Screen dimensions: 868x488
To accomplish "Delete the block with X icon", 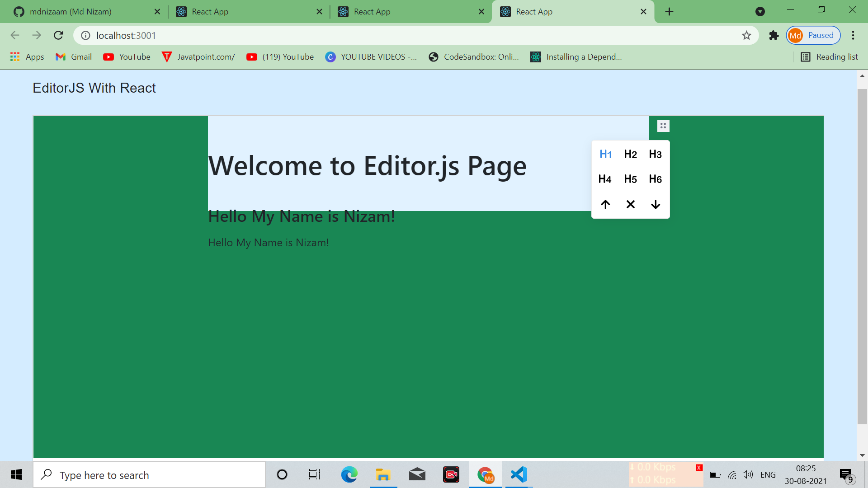I will pos(630,204).
